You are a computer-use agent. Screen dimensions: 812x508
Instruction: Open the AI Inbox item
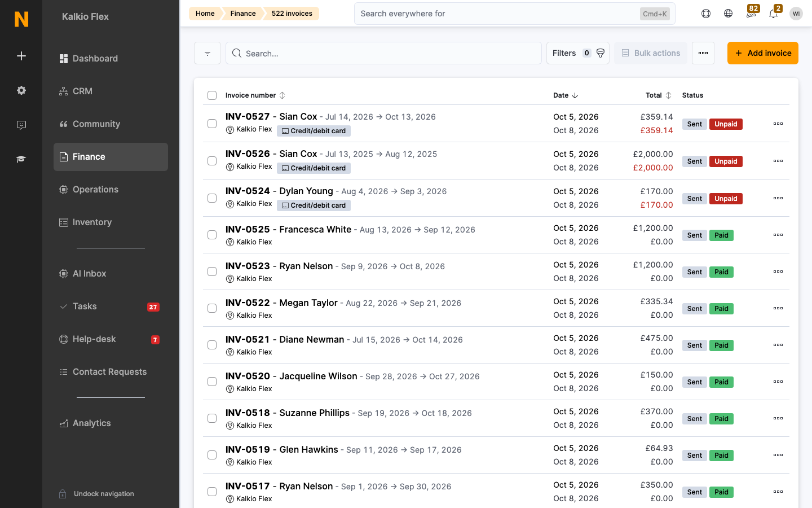(111, 274)
